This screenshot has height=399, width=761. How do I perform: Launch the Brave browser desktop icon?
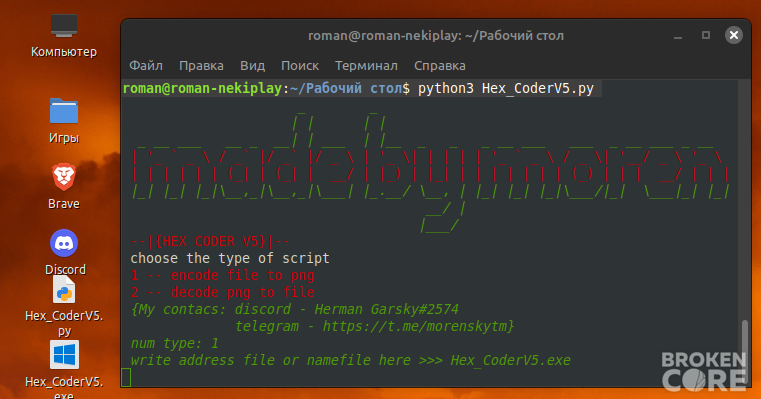[x=64, y=177]
